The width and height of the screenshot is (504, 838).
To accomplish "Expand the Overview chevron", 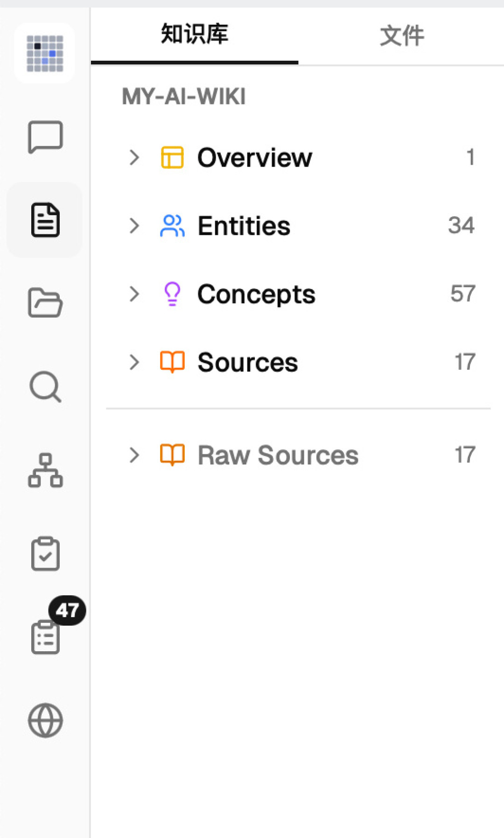I will click(134, 158).
